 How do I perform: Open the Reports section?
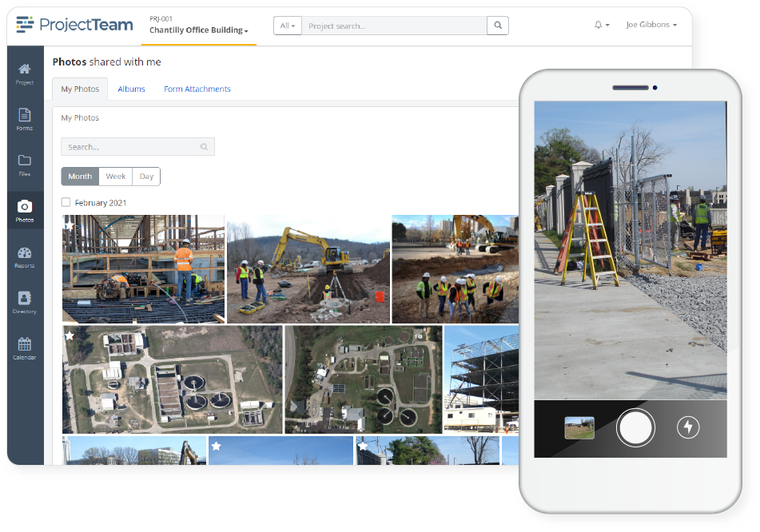click(25, 256)
